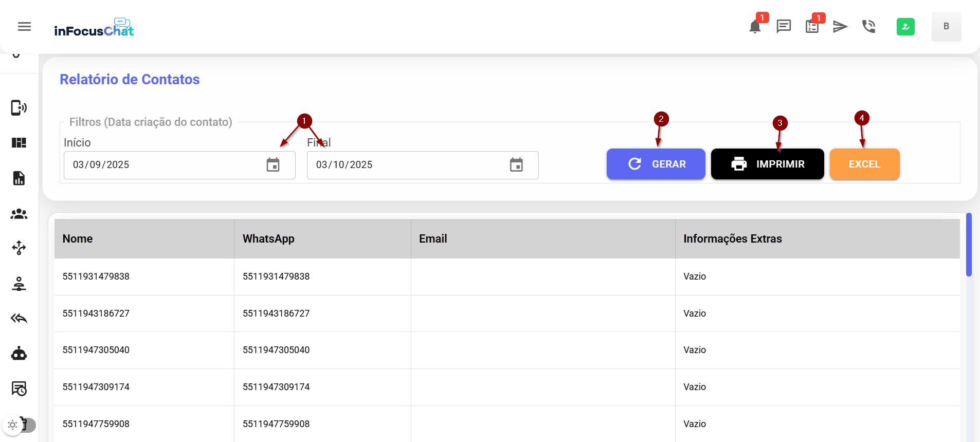Screen dimensions: 980x442
Task: Open the Final date calendar picker
Action: coord(516,165)
